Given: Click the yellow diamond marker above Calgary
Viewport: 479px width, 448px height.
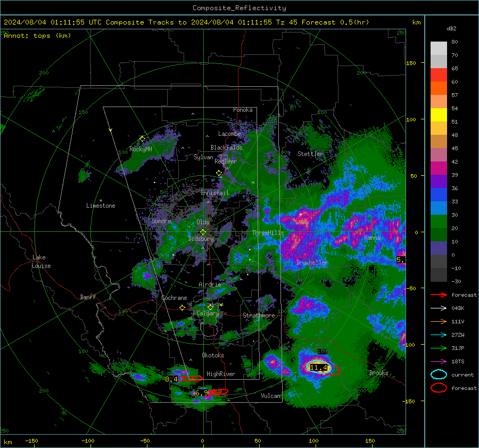Looking at the screenshot, I should point(210,307).
